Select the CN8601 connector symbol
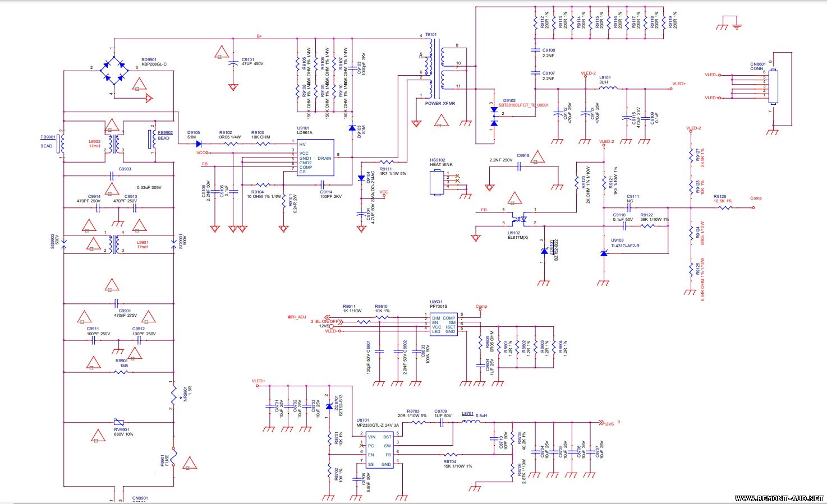This screenshot has height=504, width=827. [x=774, y=86]
